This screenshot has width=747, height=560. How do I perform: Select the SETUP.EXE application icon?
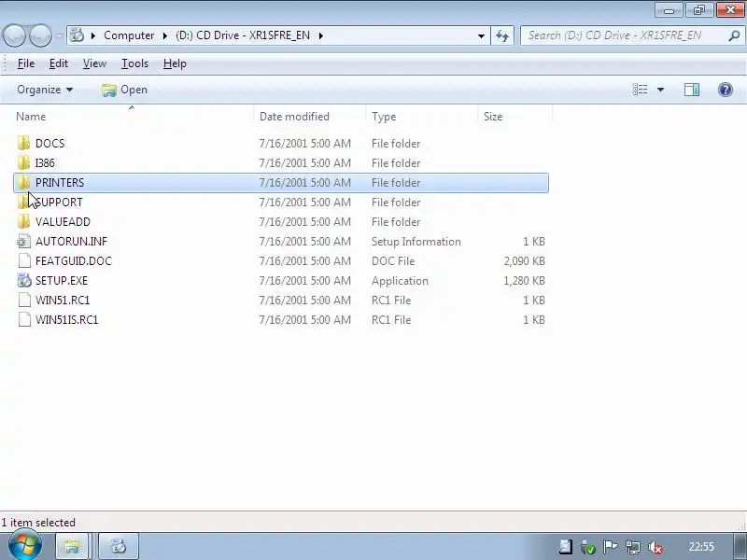pos(24,281)
